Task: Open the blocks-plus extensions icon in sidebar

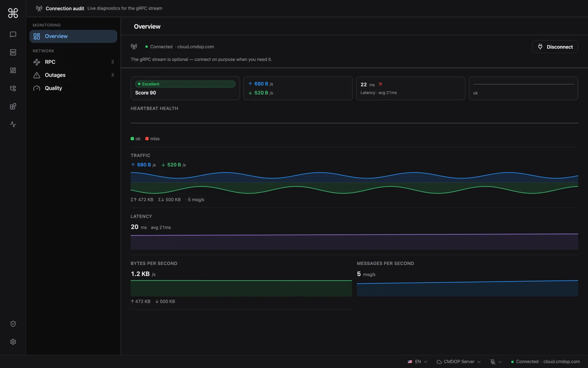Action: pos(13,106)
